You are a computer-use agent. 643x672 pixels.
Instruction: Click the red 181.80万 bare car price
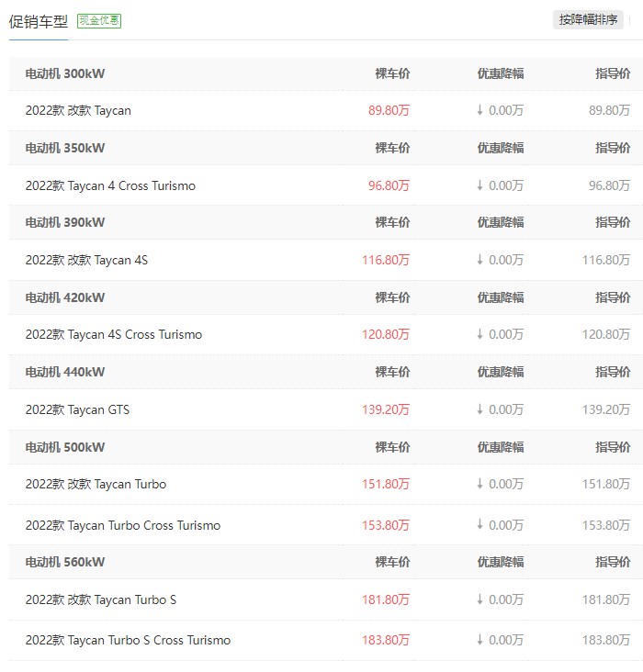[386, 599]
